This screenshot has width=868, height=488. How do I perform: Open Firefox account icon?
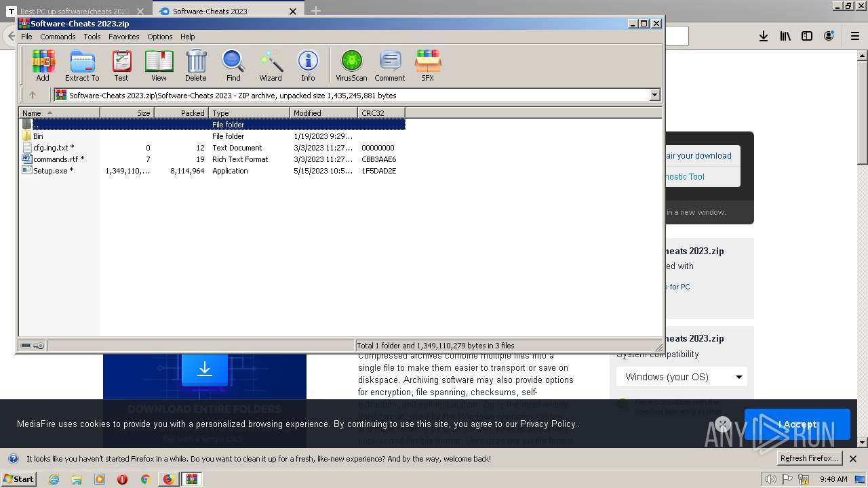(829, 36)
